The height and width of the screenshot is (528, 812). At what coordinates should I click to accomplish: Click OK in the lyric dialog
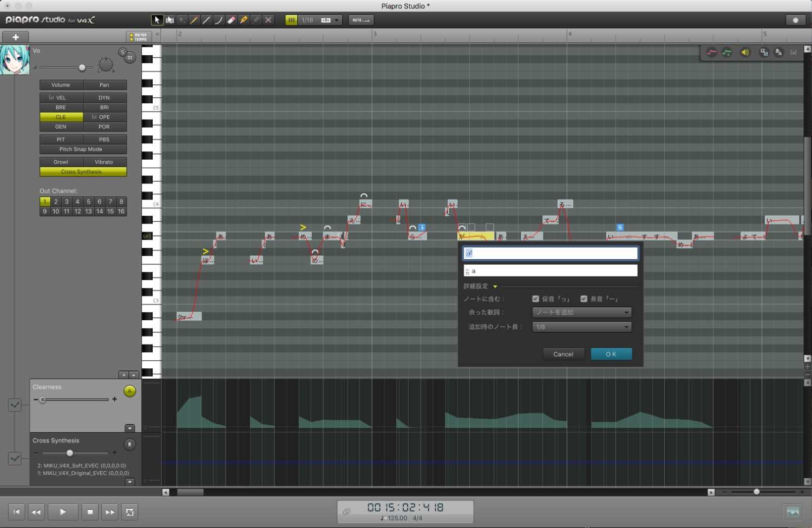[611, 354]
